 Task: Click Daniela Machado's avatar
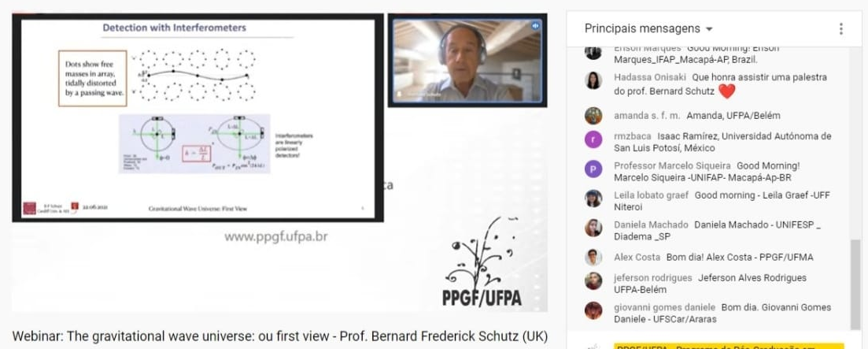tap(593, 228)
